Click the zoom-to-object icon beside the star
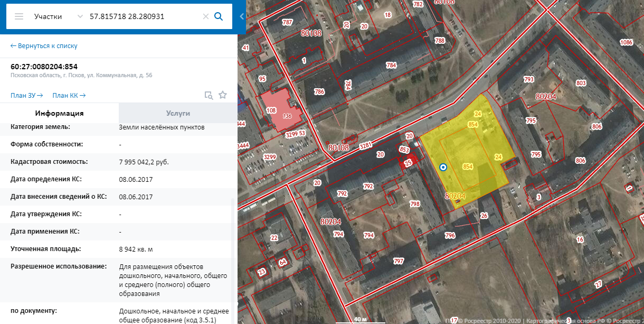 (x=209, y=95)
